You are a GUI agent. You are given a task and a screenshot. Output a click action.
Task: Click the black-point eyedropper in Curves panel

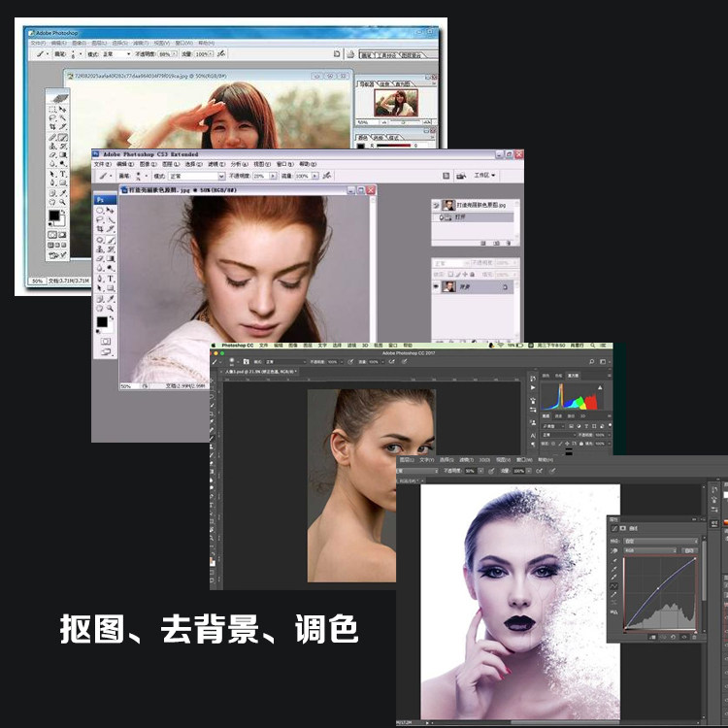click(614, 560)
